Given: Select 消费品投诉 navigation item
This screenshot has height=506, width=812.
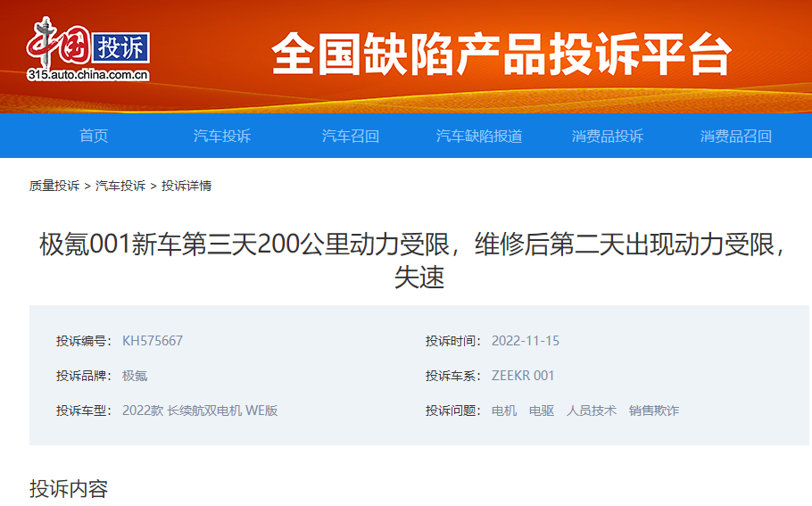Looking at the screenshot, I should (608, 136).
